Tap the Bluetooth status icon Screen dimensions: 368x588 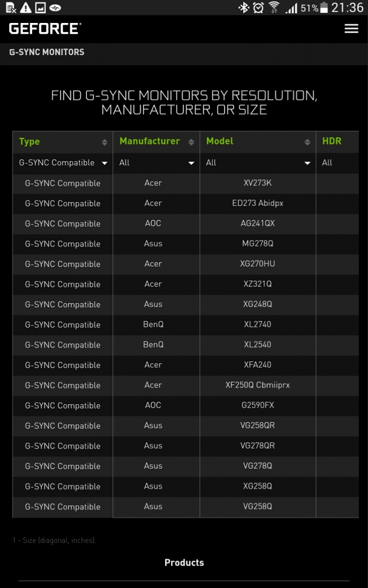[244, 8]
